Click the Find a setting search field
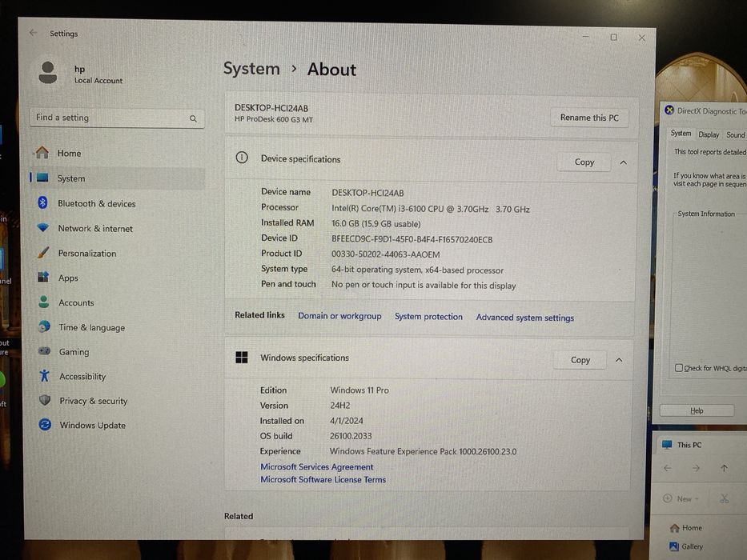747x560 pixels. point(117,118)
